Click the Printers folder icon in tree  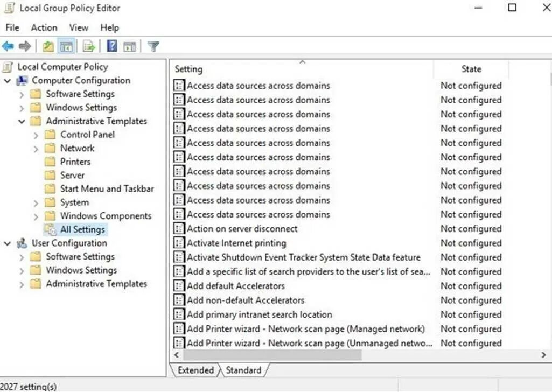[x=50, y=162]
